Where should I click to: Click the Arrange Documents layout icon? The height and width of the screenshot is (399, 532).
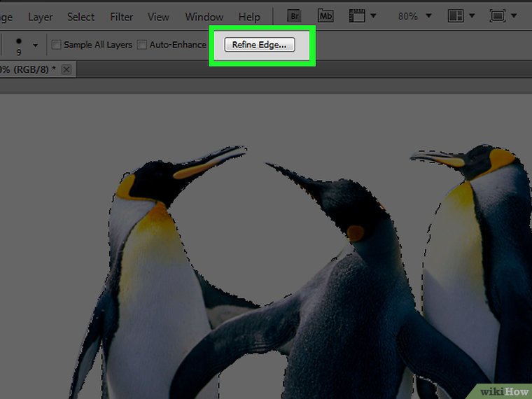click(455, 15)
